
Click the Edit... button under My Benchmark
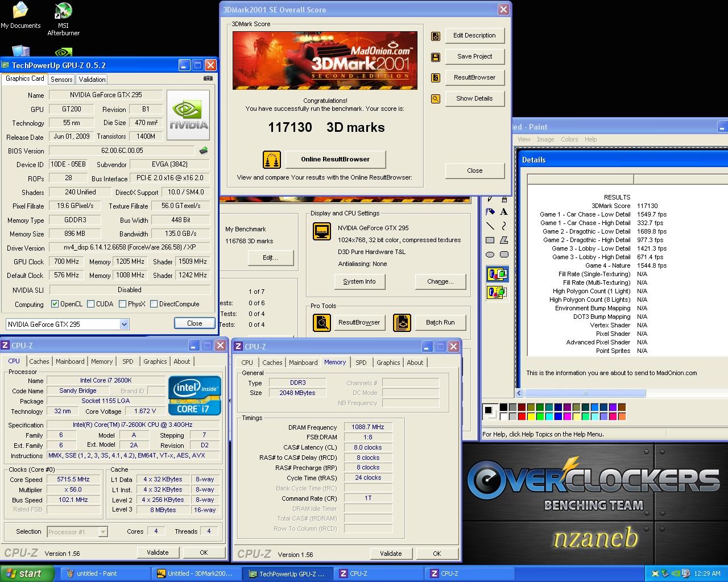pyautogui.click(x=270, y=257)
